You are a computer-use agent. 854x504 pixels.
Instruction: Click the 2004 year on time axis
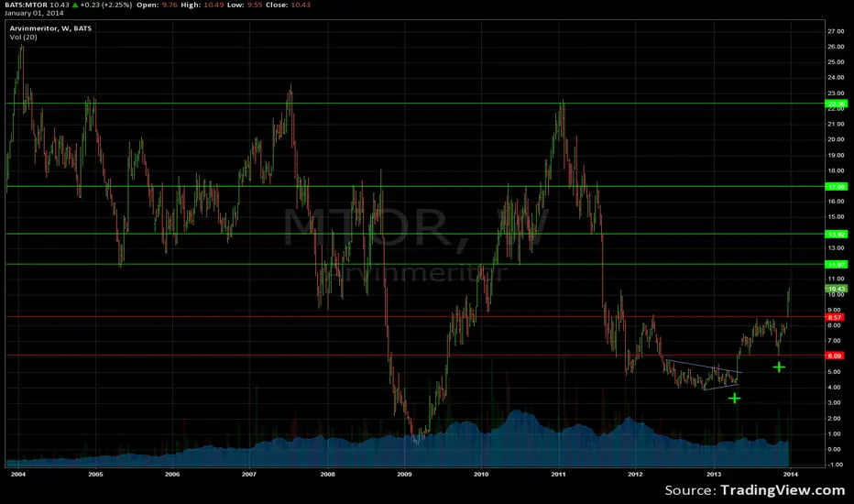click(18, 474)
